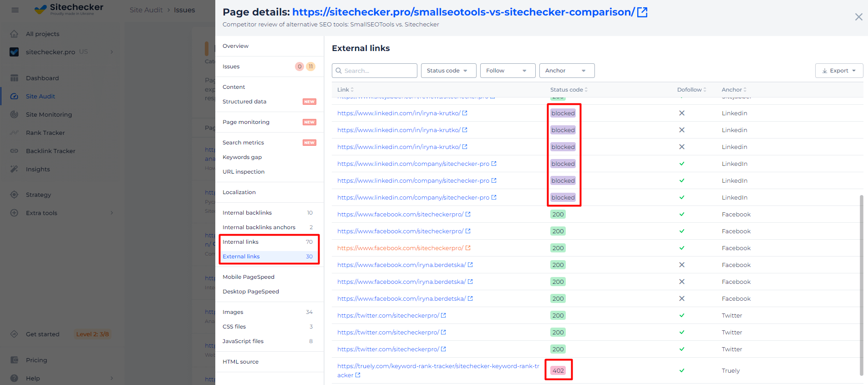Sort table by Dofollow column
Screen dimensions: 868x385
tap(692, 90)
